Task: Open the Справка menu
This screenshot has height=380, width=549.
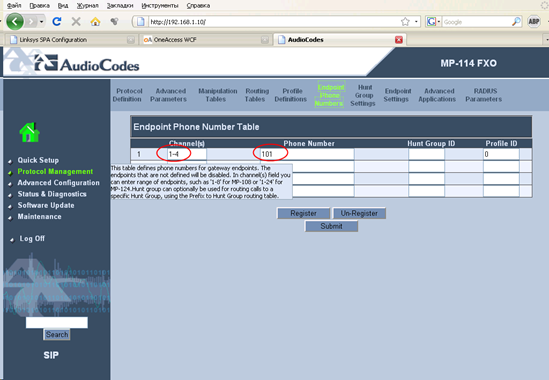Action: tap(198, 5)
